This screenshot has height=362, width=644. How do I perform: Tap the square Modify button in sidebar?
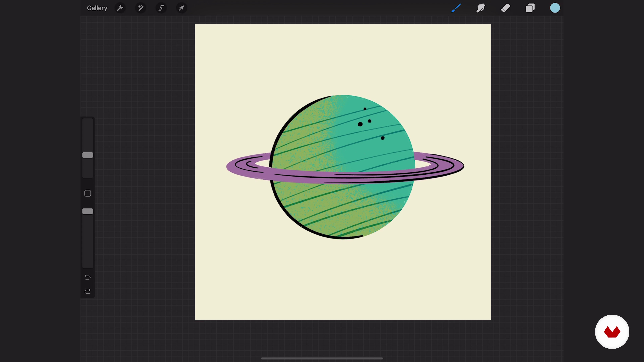tap(88, 193)
